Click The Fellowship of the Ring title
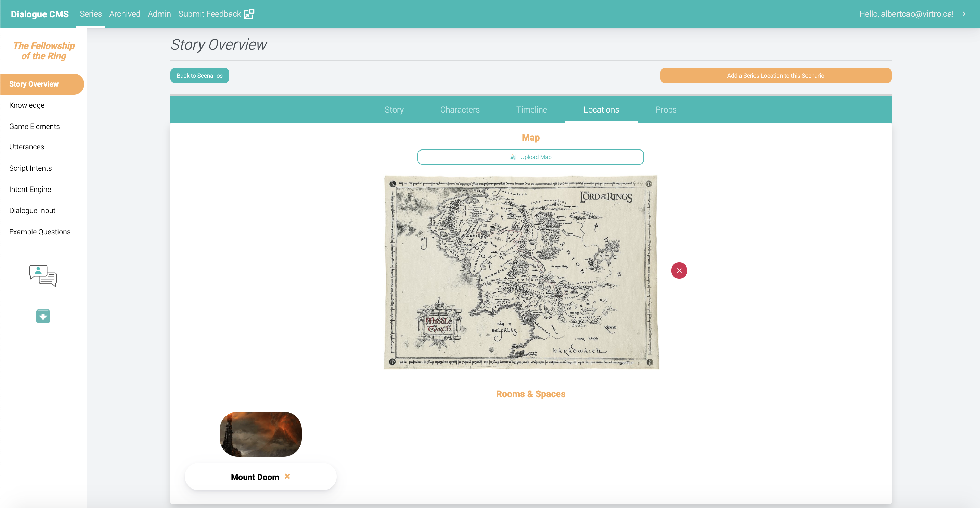Screen dimensions: 980x508 44,51
